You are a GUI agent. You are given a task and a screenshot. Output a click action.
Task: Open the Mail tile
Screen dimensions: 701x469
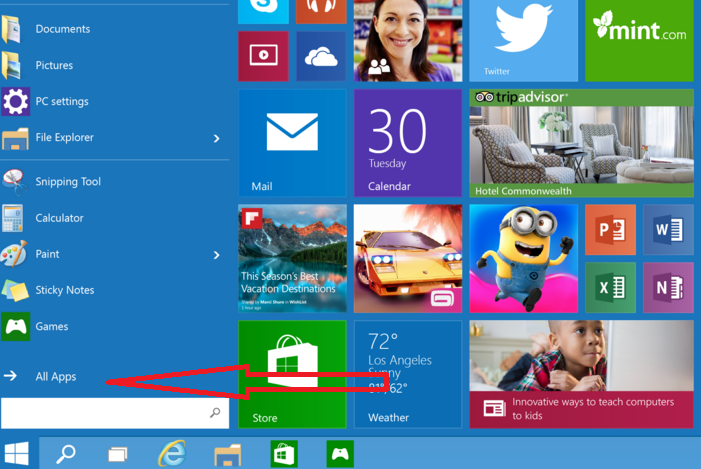tap(292, 143)
